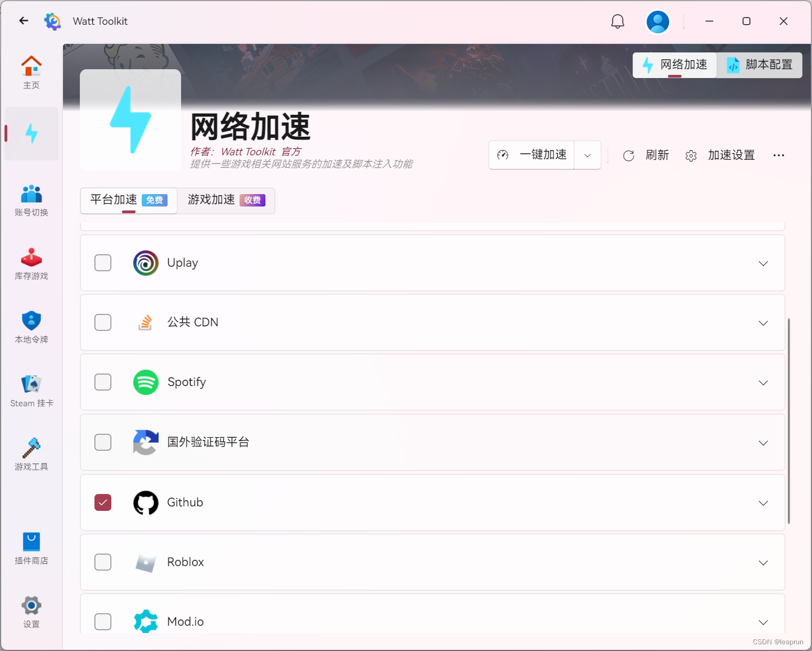Click the Watt Toolkit logo icon

(x=52, y=21)
